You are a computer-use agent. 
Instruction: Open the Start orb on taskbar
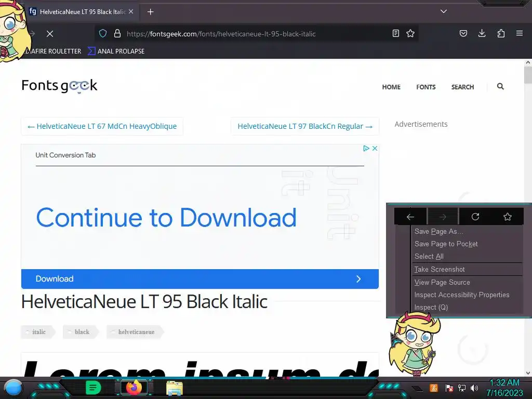pyautogui.click(x=13, y=388)
